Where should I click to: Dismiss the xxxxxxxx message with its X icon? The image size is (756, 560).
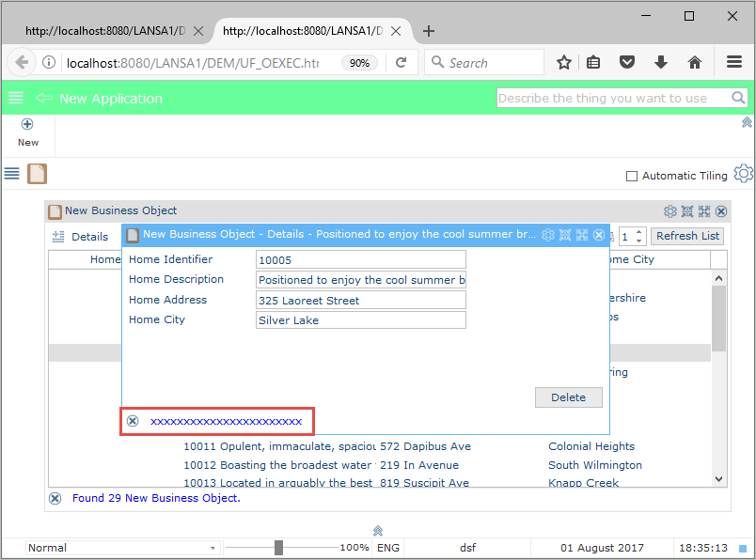point(133,421)
